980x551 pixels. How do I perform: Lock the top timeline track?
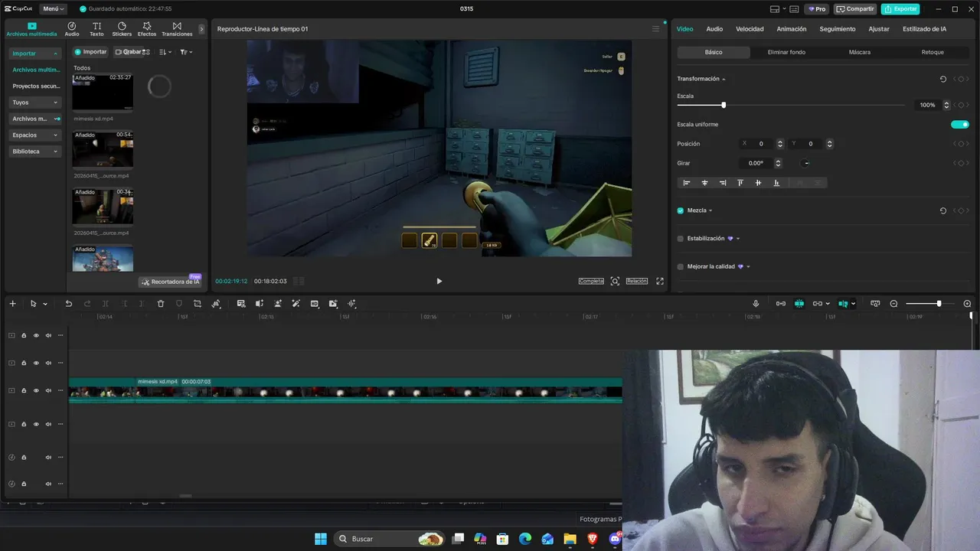coord(24,335)
